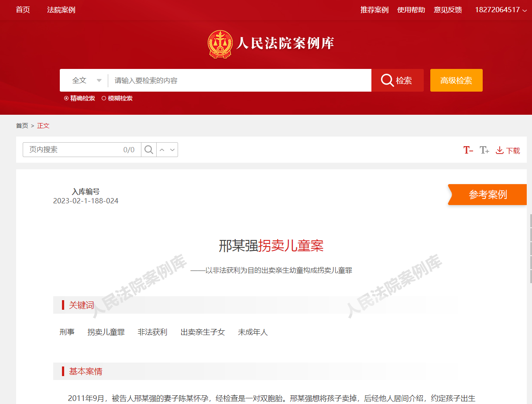Open the 意见反馈 link
Viewport: 532px width, 404px height.
(x=447, y=10)
